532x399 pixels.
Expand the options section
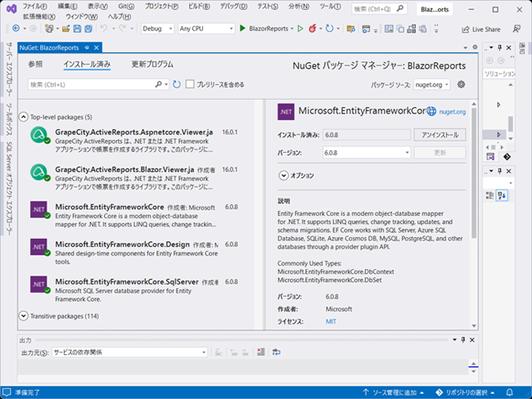283,176
